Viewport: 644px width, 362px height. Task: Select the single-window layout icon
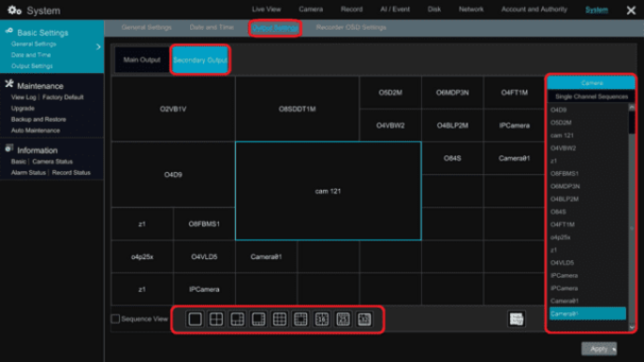tap(195, 319)
